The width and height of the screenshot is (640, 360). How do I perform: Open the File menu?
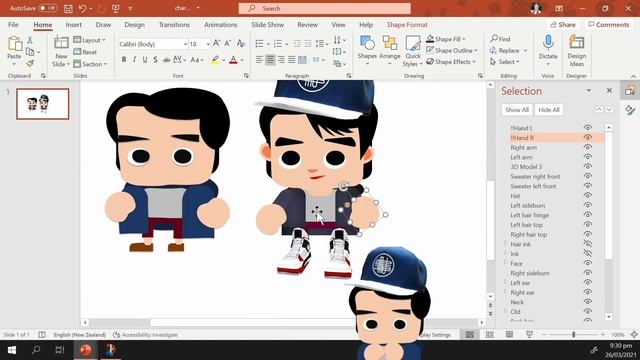(13, 24)
